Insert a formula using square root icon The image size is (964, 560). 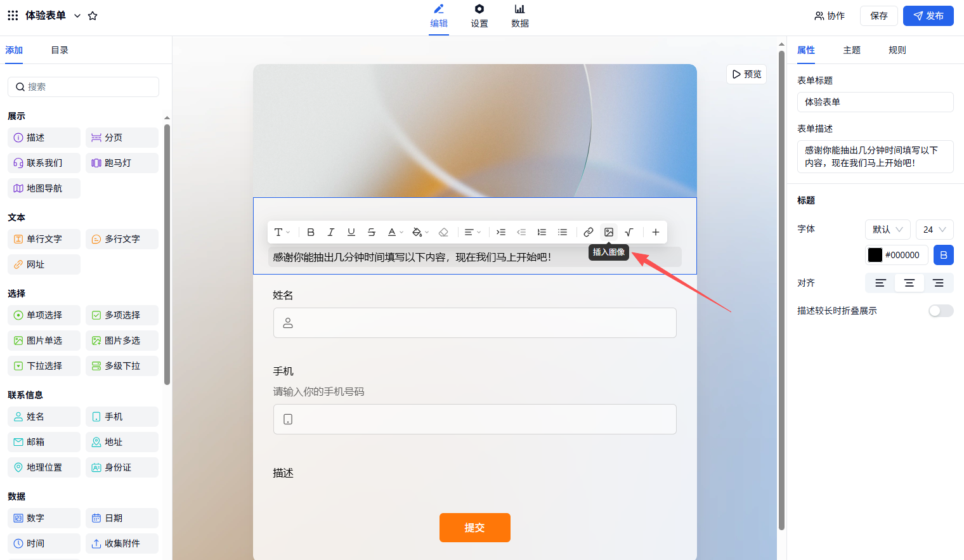tap(629, 232)
